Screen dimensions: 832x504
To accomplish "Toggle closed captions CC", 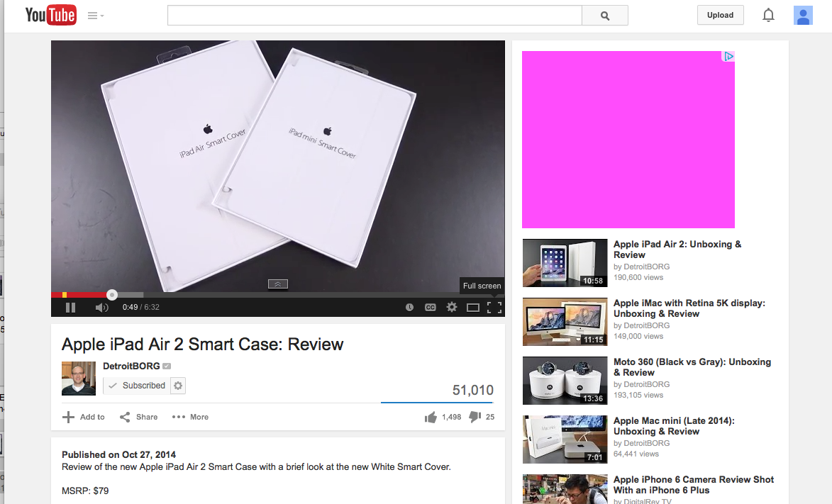I will tap(431, 307).
